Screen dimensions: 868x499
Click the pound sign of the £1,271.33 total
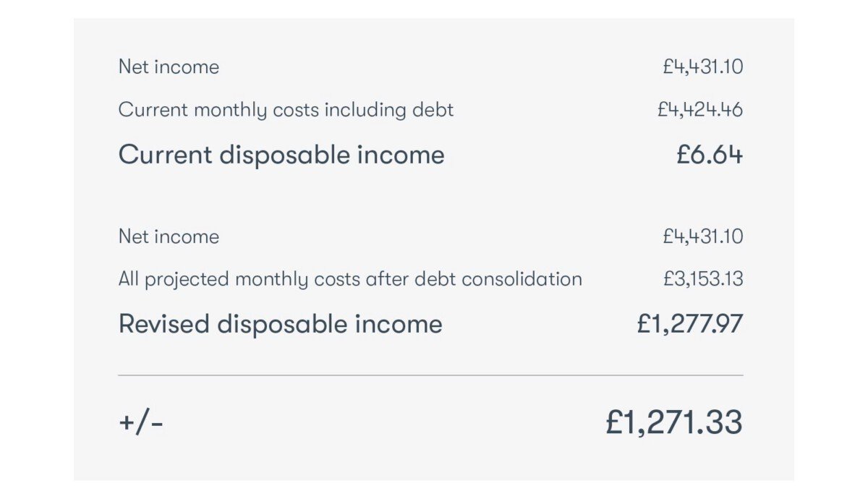pyautogui.click(x=615, y=422)
